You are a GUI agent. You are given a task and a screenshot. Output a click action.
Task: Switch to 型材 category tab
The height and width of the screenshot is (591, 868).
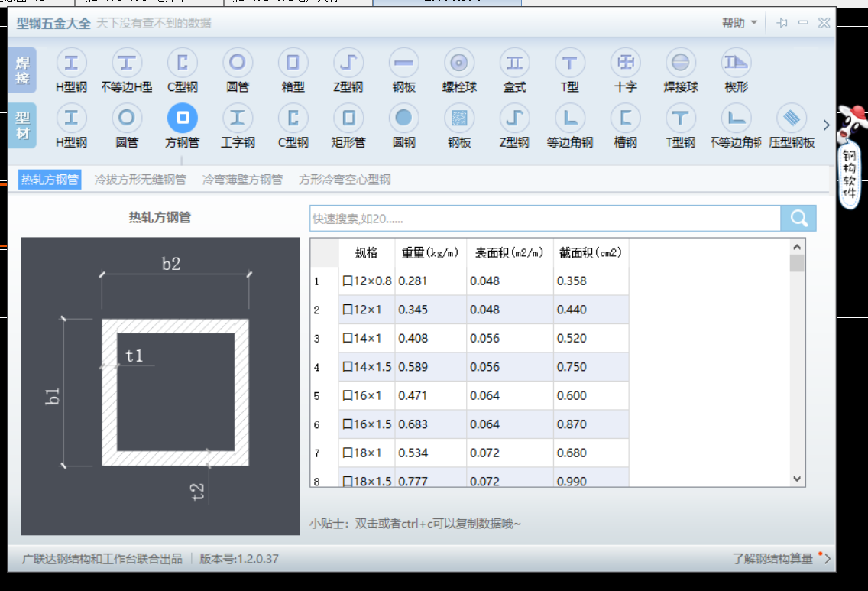[x=22, y=125]
